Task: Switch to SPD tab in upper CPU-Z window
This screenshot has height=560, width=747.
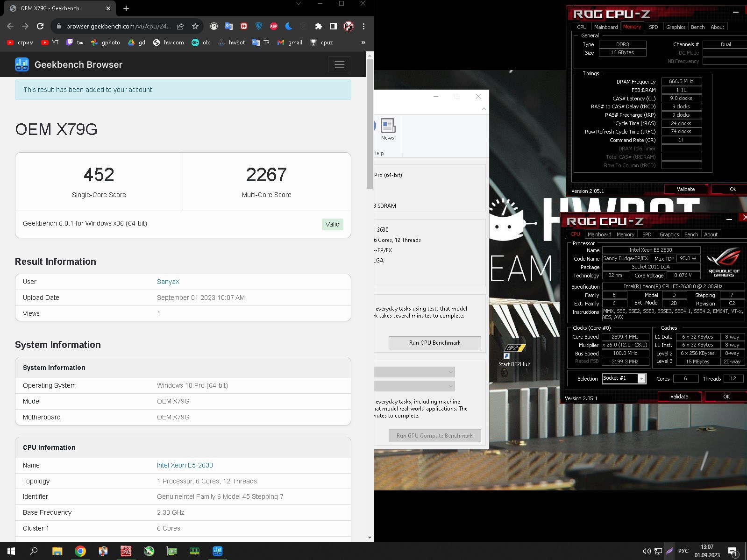Action: (x=654, y=27)
